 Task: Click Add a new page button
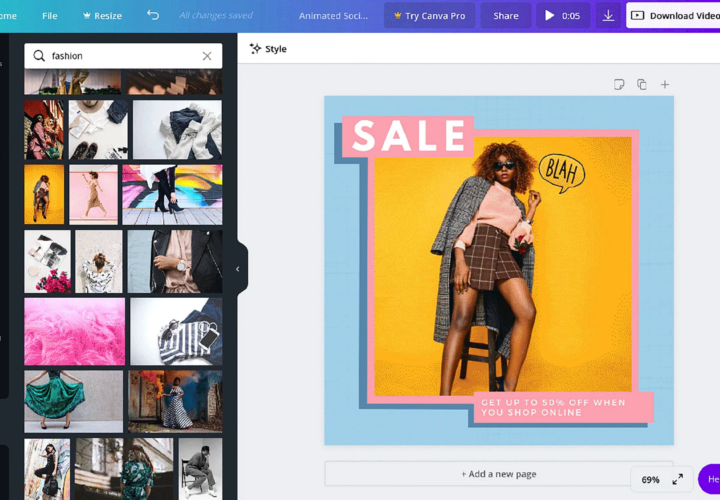(x=499, y=474)
